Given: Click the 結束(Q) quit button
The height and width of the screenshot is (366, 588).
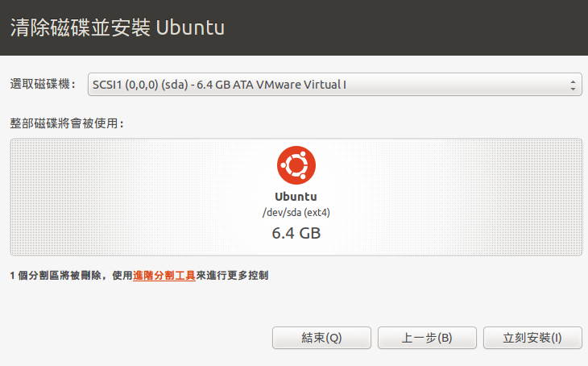Looking at the screenshot, I should (321, 338).
